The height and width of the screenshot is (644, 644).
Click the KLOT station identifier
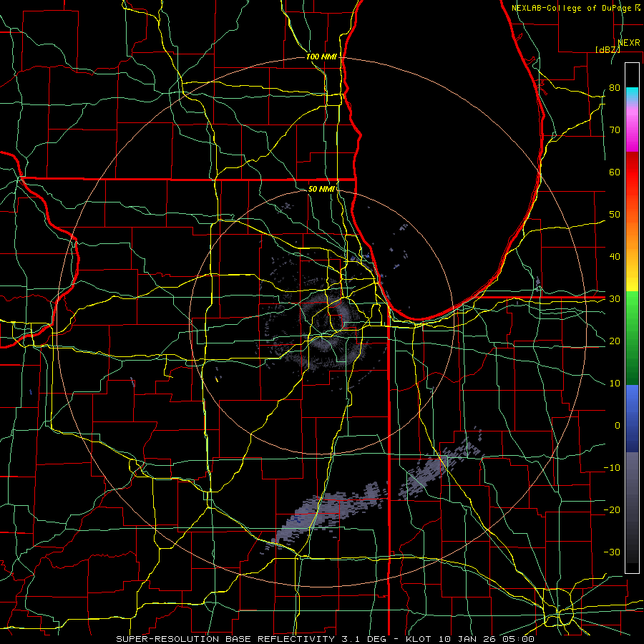coord(418,639)
